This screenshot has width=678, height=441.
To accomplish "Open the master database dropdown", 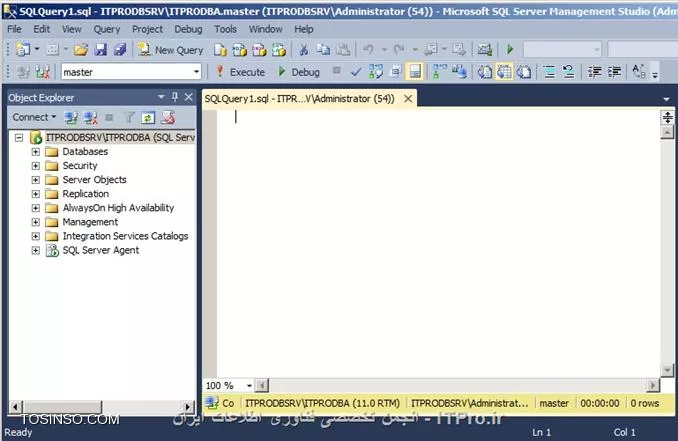I will pyautogui.click(x=196, y=72).
